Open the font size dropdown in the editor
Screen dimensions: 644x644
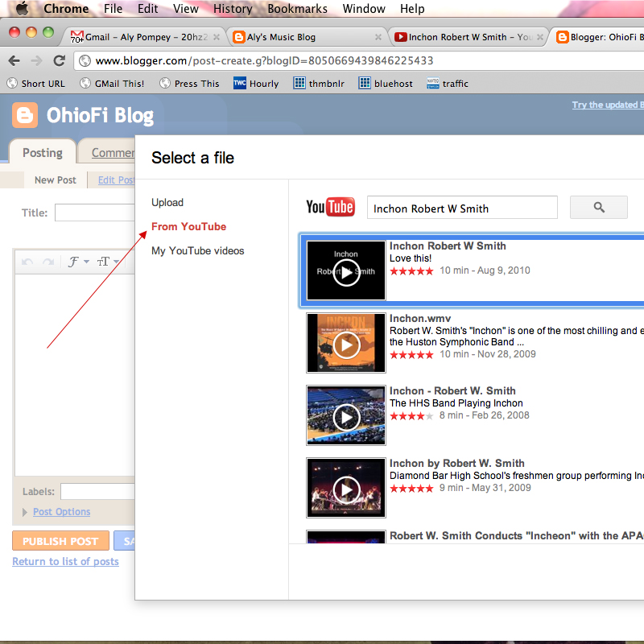click(x=108, y=262)
